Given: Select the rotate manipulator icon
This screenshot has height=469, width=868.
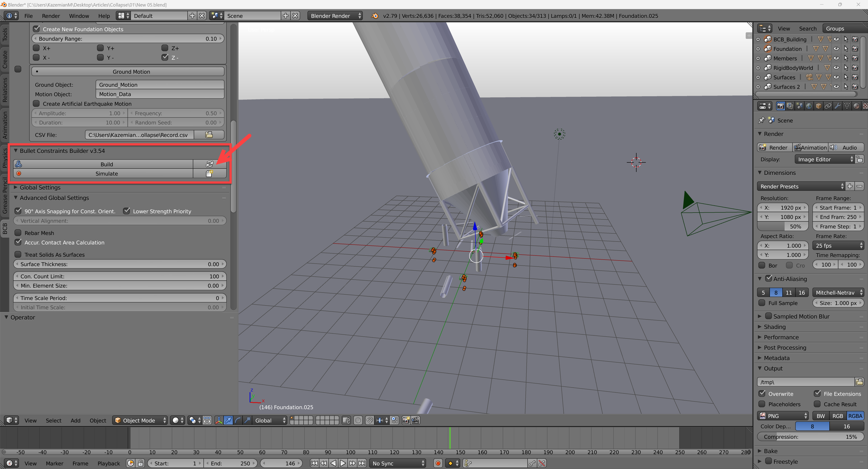Looking at the screenshot, I should click(238, 420).
